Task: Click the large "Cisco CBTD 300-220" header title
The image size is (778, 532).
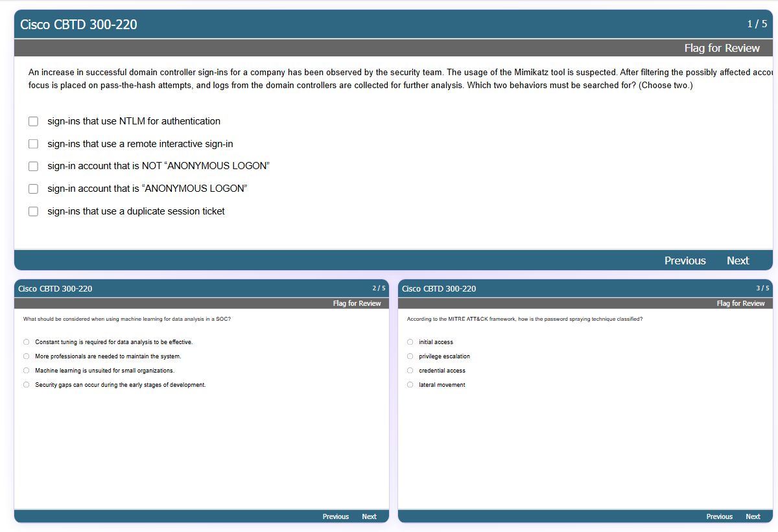Action: coord(78,25)
